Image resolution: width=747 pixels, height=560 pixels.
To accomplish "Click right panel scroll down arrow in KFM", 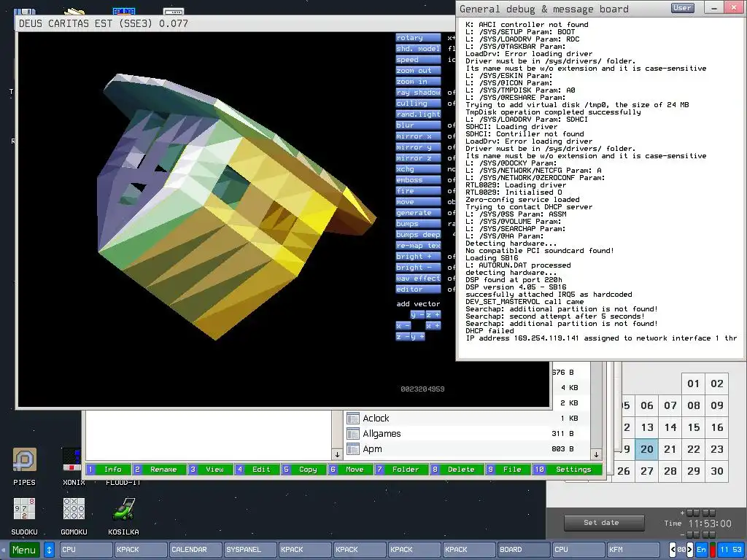I will pos(596,455).
